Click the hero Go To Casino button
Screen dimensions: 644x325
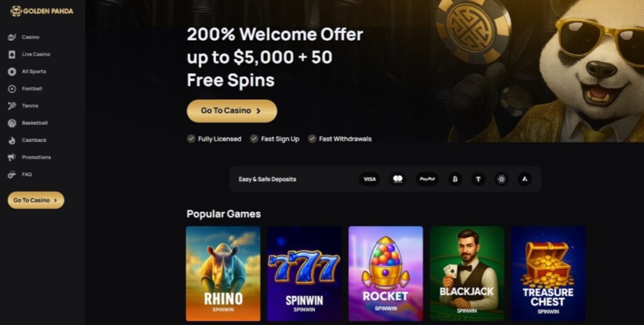pyautogui.click(x=232, y=111)
